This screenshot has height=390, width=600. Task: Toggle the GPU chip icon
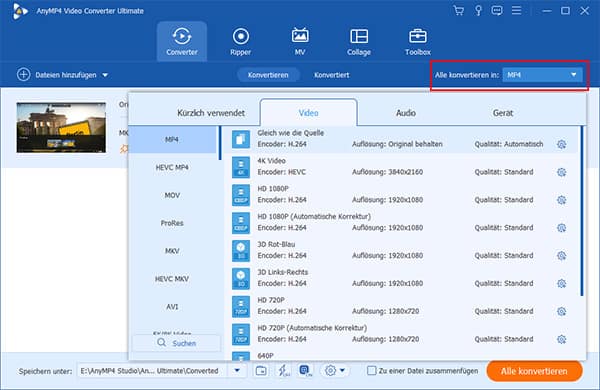(305, 370)
